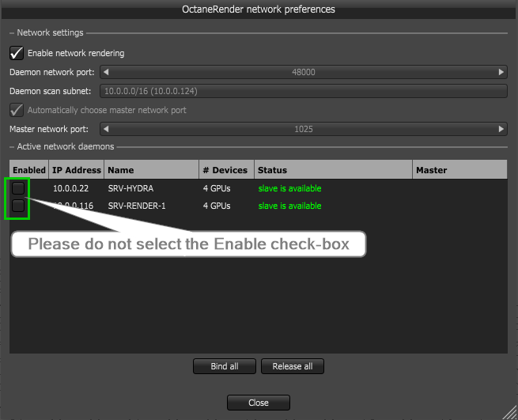This screenshot has height=420, width=518.
Task: Click slave is available status for SRV-HYDRA
Action: [x=289, y=188]
